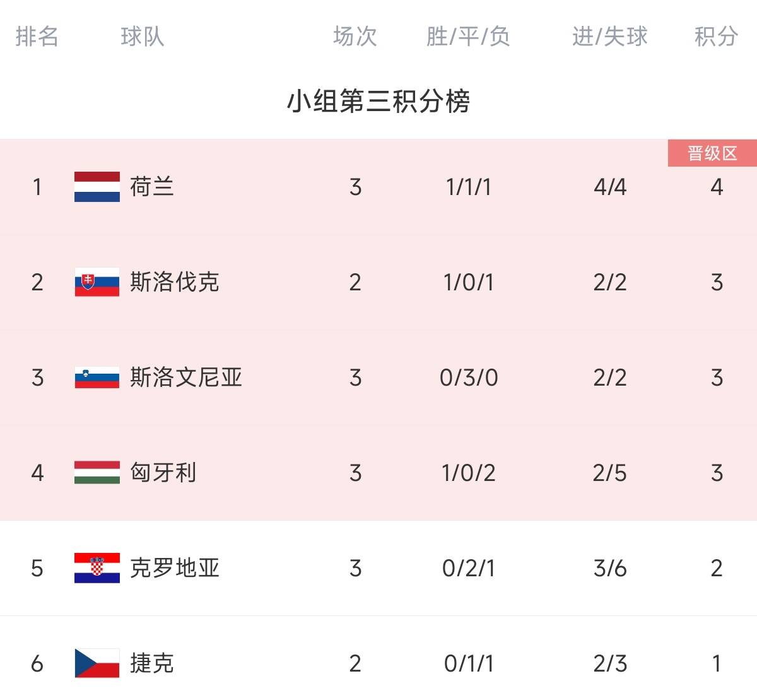
Task: Select the 胜/平/负 column header
Action: tap(468, 37)
